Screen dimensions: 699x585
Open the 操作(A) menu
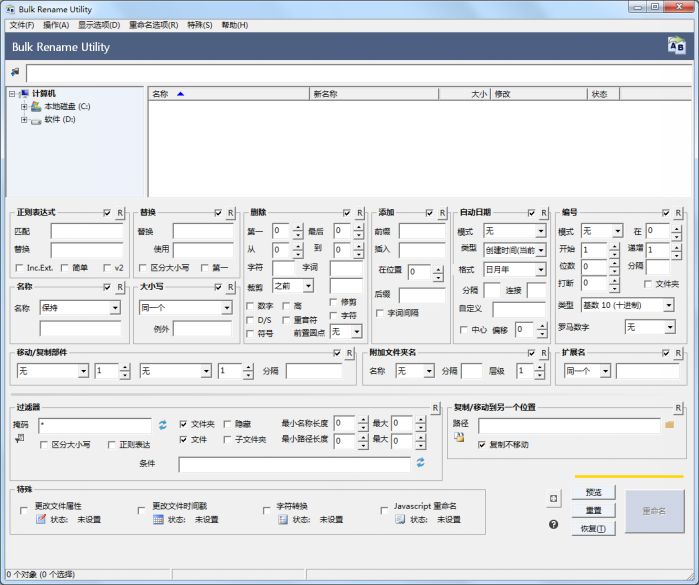[56, 24]
